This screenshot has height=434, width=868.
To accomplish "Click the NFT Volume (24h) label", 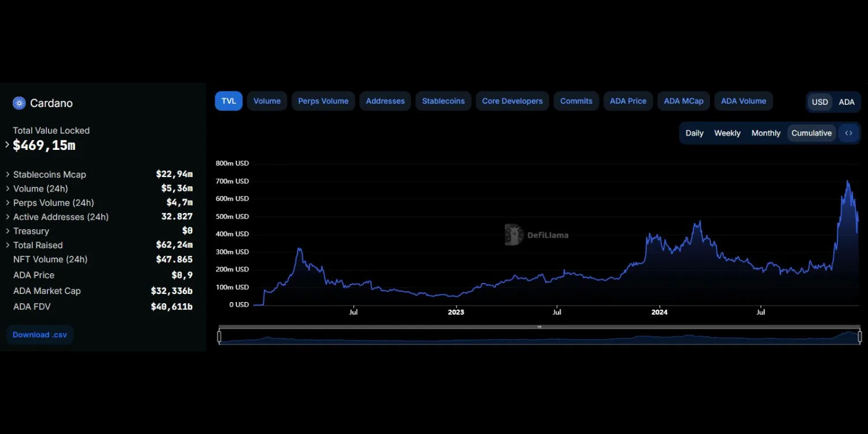I will (x=50, y=259).
